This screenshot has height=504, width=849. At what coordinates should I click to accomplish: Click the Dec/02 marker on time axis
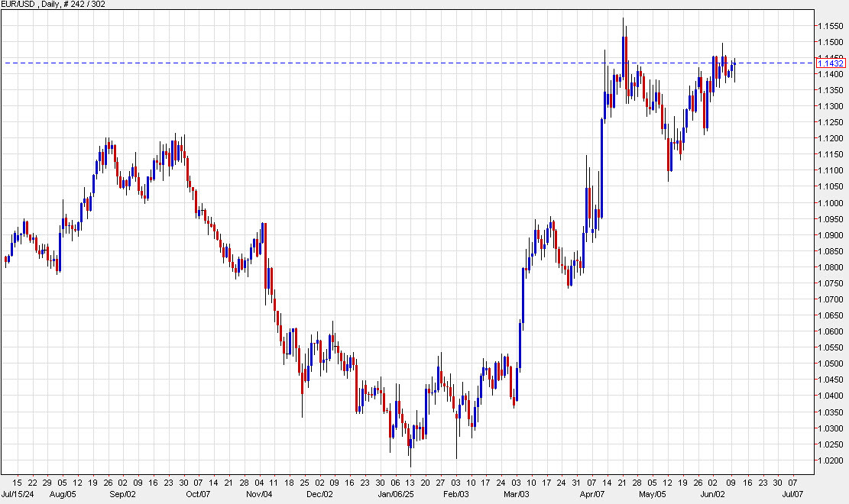click(320, 493)
